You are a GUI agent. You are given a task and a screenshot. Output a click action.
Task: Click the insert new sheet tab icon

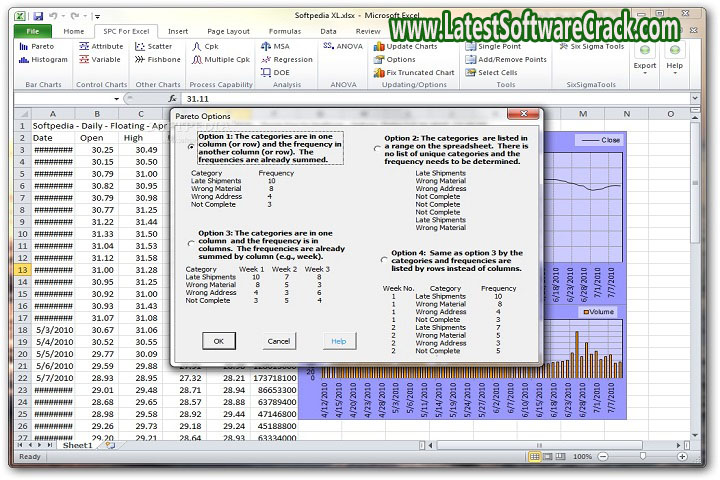pos(110,445)
